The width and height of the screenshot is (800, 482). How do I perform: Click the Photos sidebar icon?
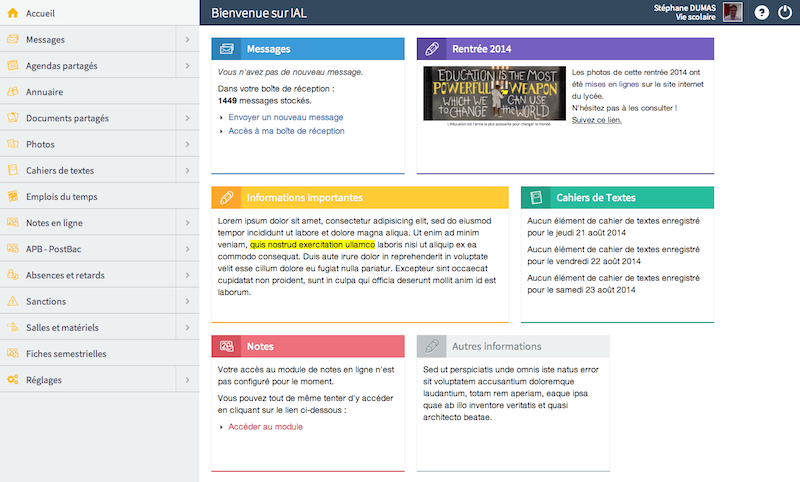click(13, 144)
